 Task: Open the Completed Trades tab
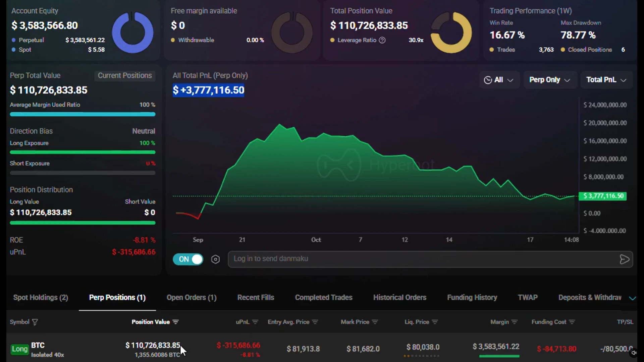click(324, 298)
